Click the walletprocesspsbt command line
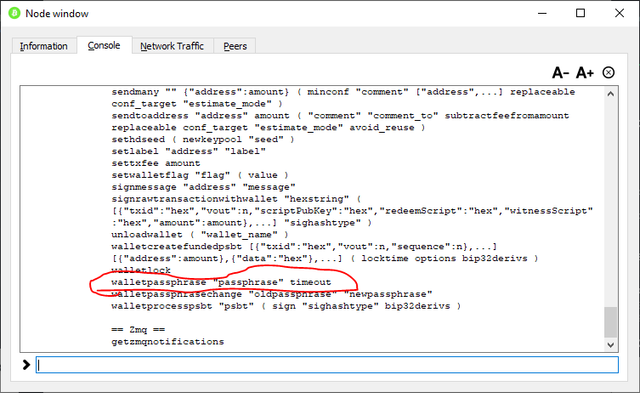 pos(286,306)
